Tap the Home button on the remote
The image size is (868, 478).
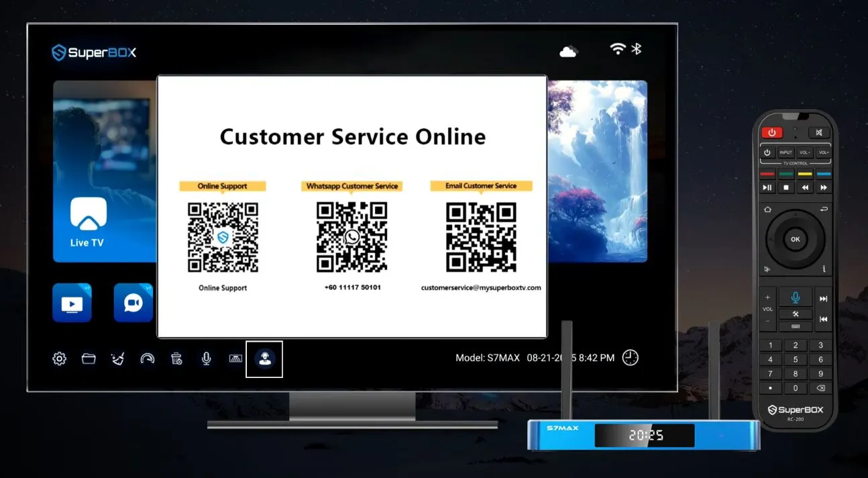[x=767, y=209]
